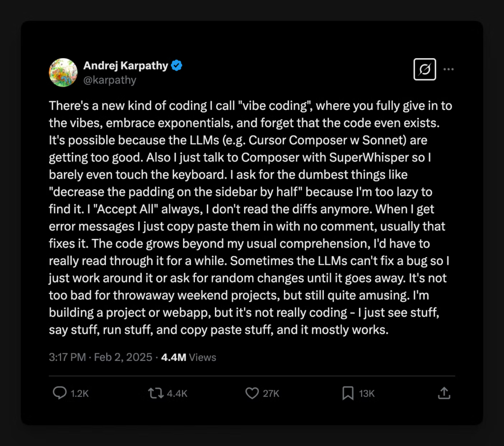Image resolution: width=504 pixels, height=446 pixels.
Task: Click the 1.2K replies count
Action: [x=79, y=393]
